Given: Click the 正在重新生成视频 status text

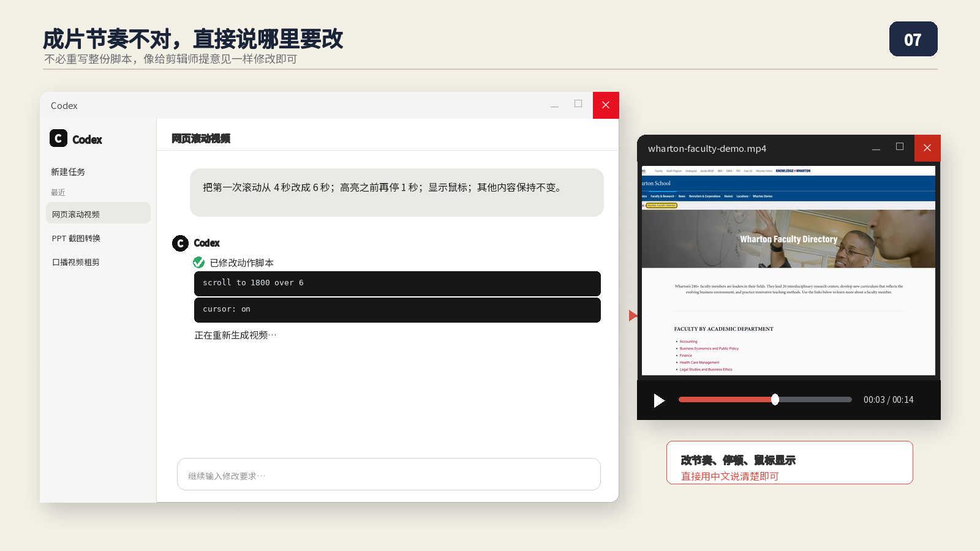Looking at the screenshot, I should (x=235, y=335).
